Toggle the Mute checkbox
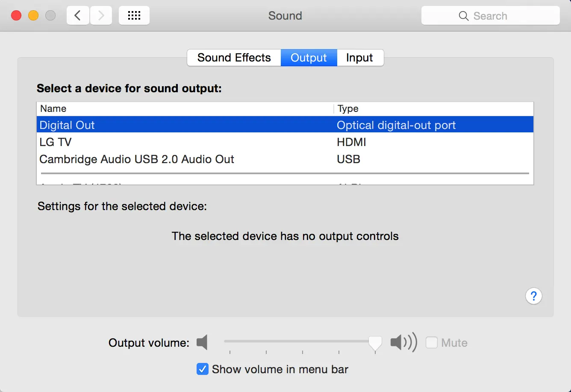 (432, 342)
